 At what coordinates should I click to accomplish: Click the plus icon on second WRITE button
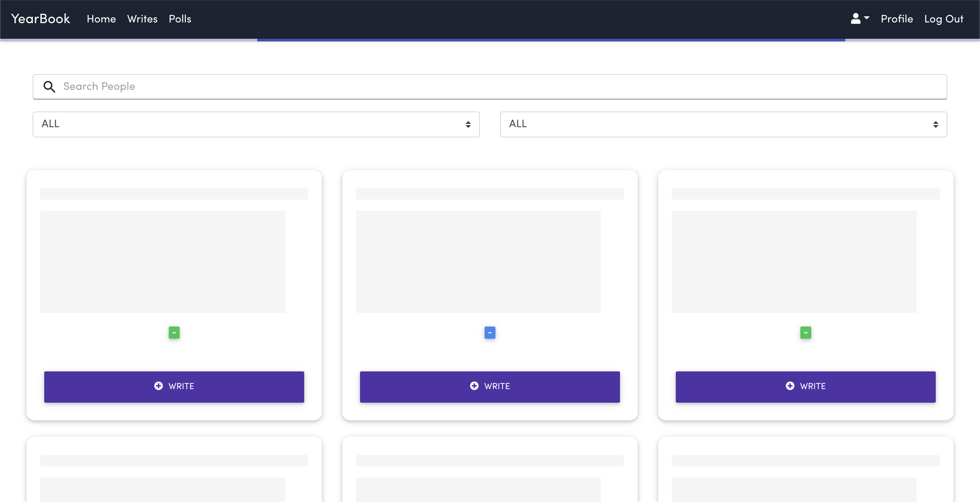point(474,386)
